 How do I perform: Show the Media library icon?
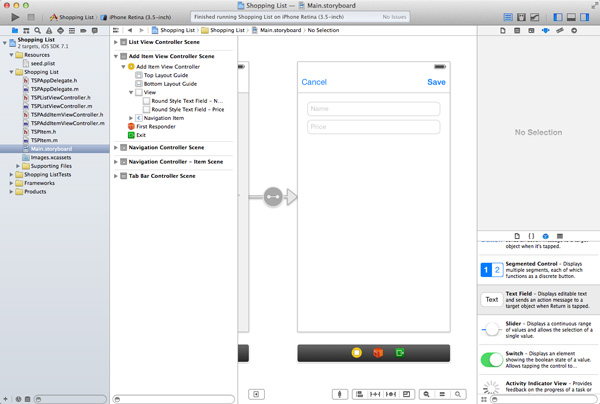click(560, 236)
